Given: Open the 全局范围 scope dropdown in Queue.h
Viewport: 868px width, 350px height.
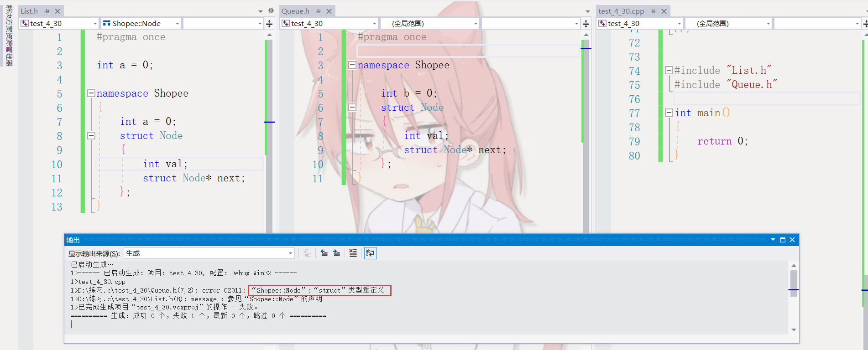Looking at the screenshot, I should [x=429, y=23].
